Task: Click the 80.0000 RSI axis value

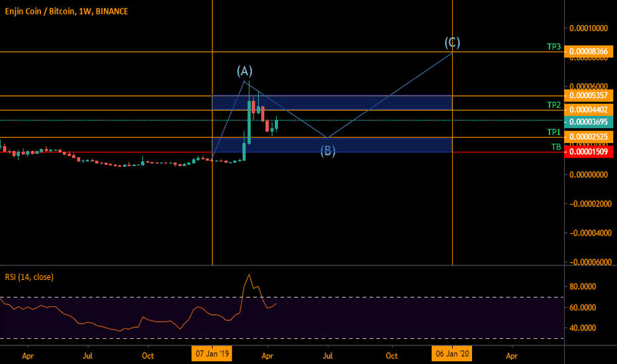Action: pos(583,287)
